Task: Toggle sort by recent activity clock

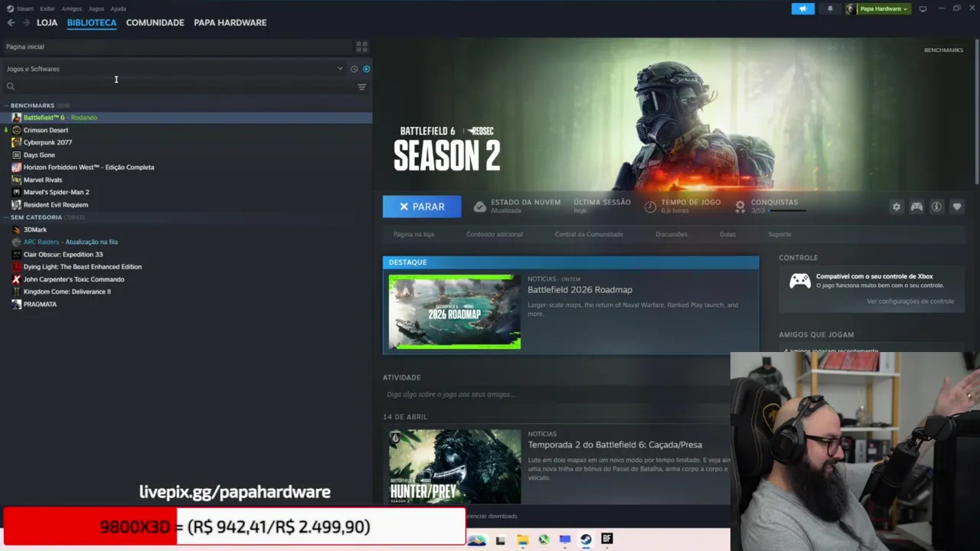Action: coord(354,69)
